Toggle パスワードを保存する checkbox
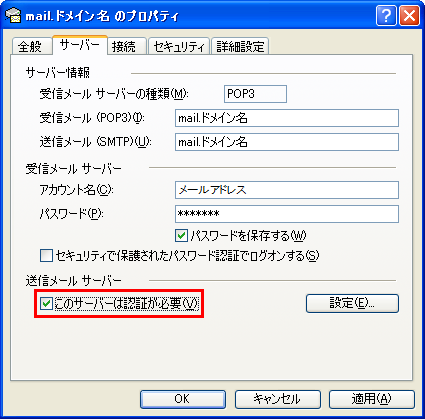This screenshot has width=425, height=420. click(x=181, y=236)
